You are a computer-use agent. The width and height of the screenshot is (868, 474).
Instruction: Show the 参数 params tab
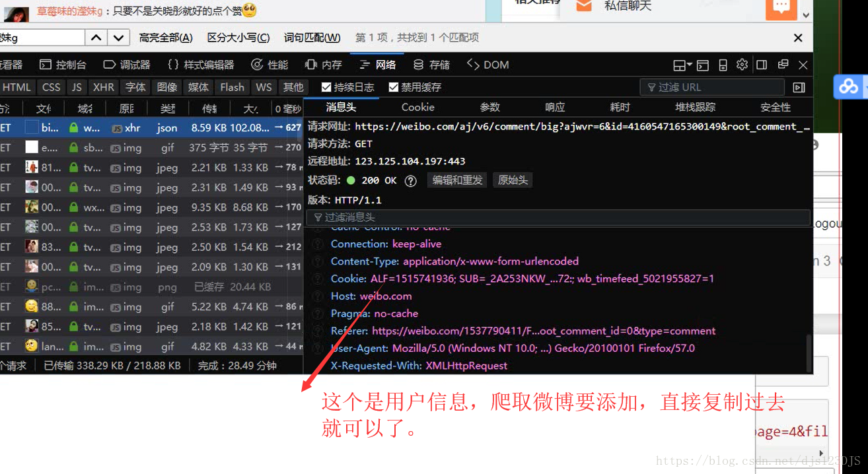click(x=489, y=107)
